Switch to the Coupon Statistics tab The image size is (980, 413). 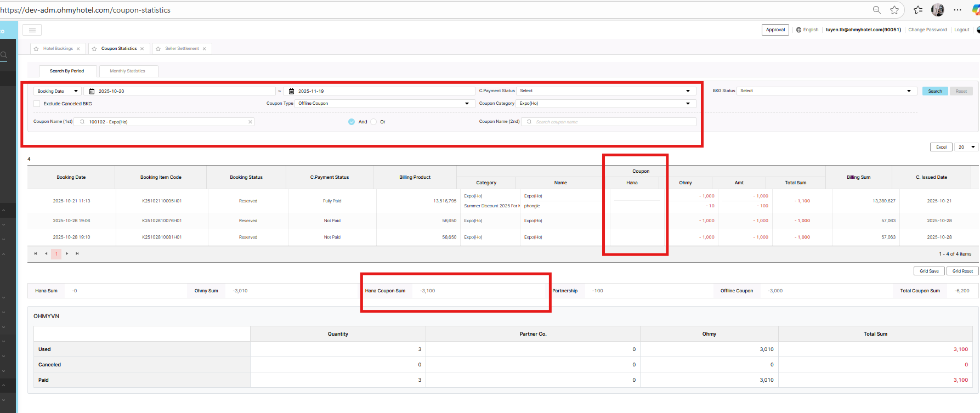[119, 49]
